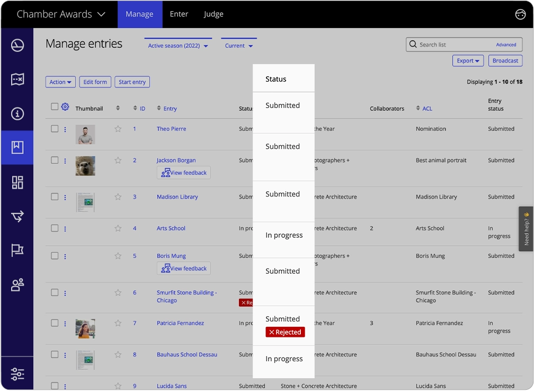Select the Enter menu item
This screenshot has height=392, width=534.
click(x=179, y=14)
